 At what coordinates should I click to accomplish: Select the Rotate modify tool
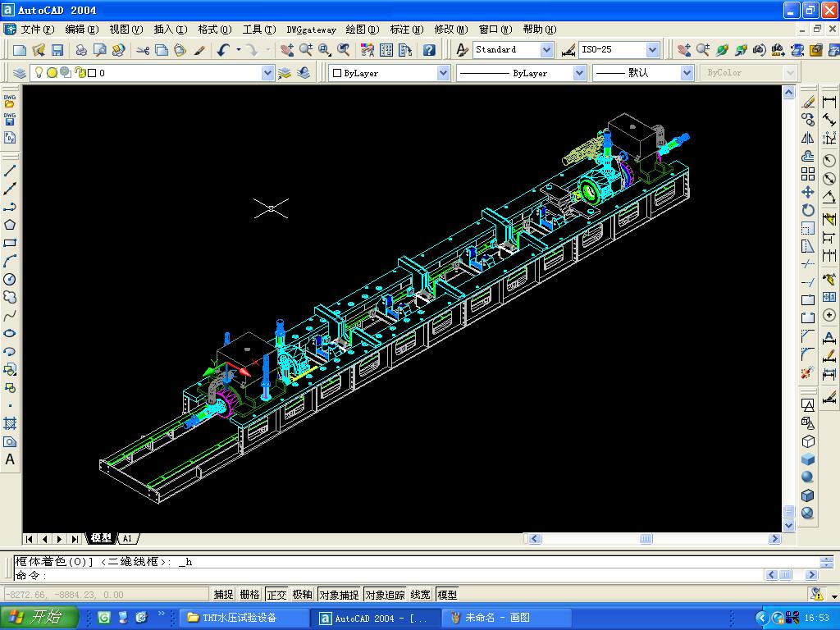tap(808, 210)
